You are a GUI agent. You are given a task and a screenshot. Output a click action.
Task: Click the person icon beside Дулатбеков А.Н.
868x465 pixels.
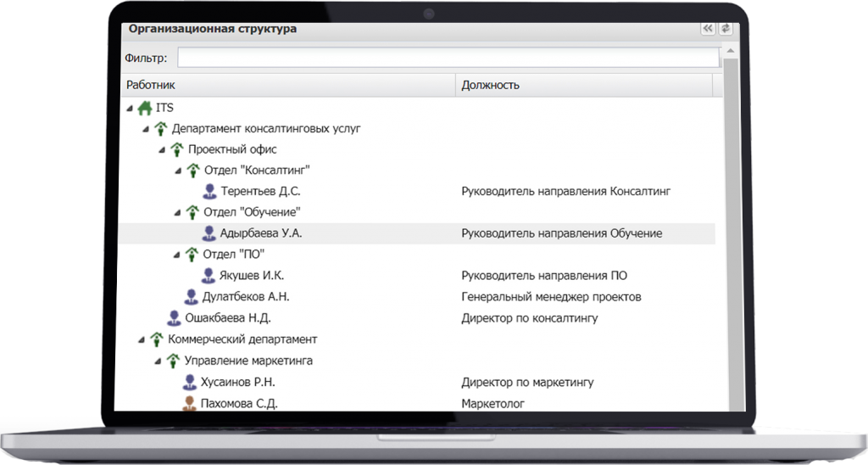pos(191,296)
